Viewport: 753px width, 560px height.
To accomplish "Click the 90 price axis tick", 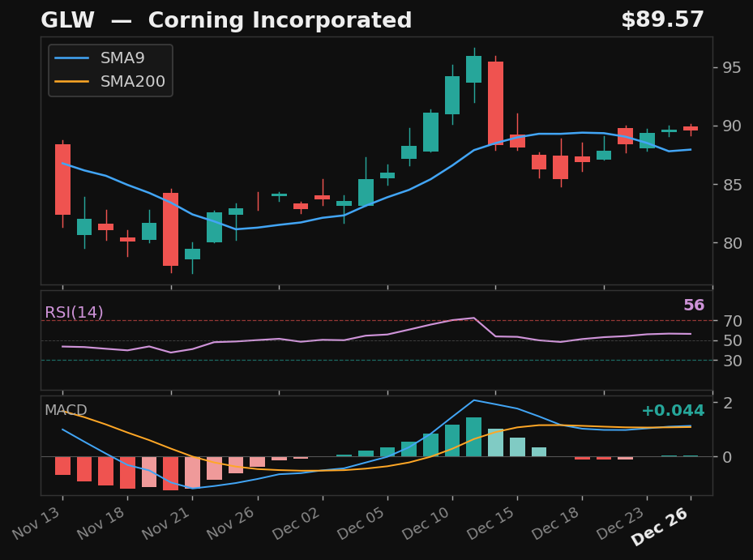I will pyautogui.click(x=731, y=126).
